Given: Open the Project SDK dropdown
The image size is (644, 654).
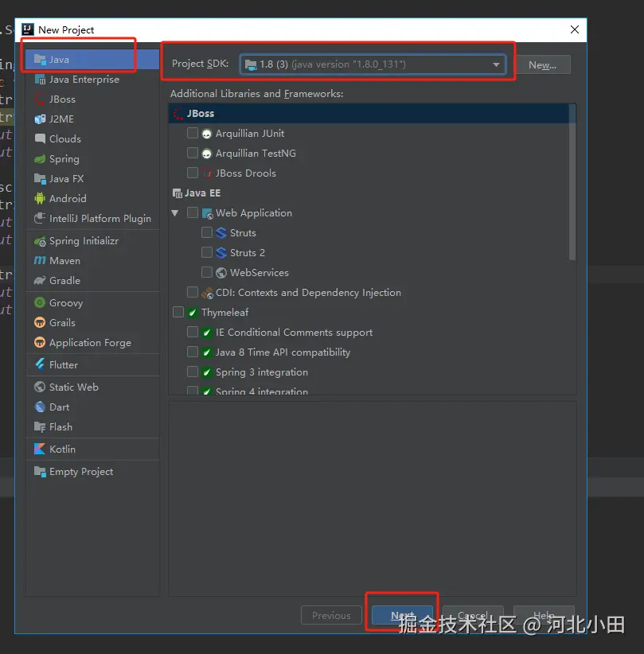Looking at the screenshot, I should [x=373, y=64].
